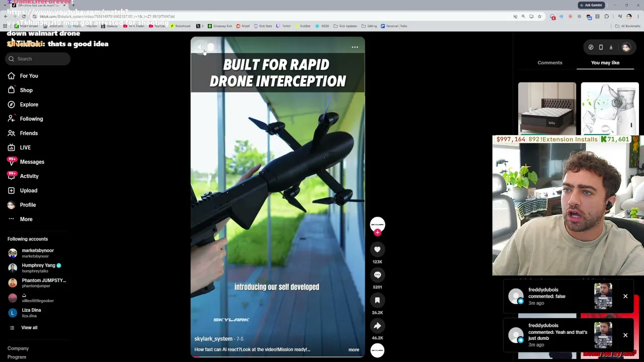The width and height of the screenshot is (644, 362).
Task: Open the For You feed
Action: [x=29, y=76]
